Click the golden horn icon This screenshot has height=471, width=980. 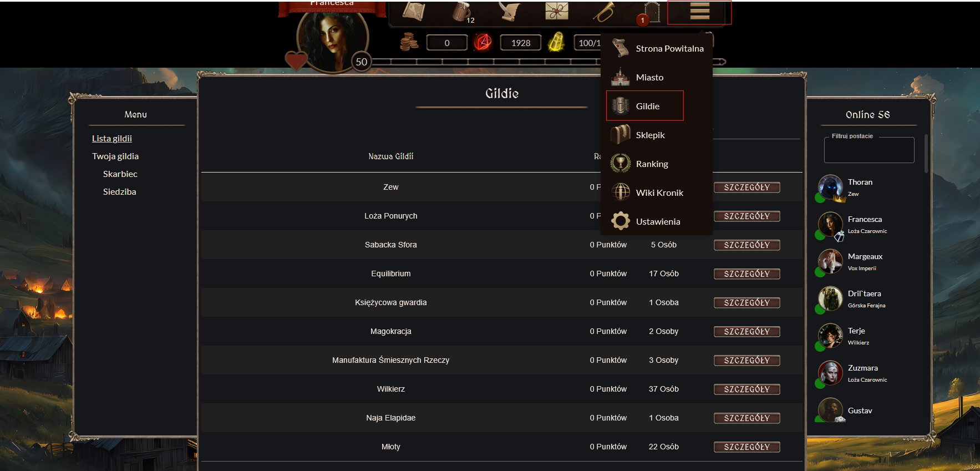point(604,12)
